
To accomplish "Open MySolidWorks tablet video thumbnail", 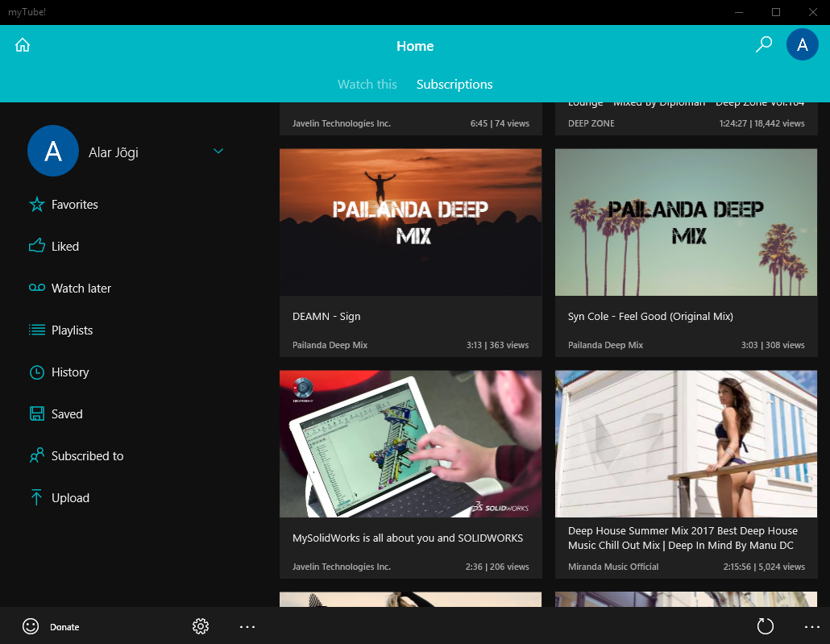I will [x=410, y=444].
